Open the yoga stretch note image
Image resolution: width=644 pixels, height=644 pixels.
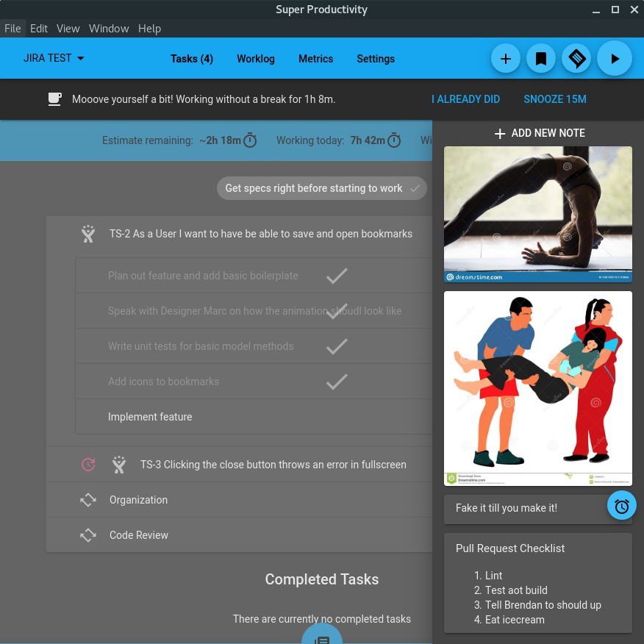click(x=537, y=213)
